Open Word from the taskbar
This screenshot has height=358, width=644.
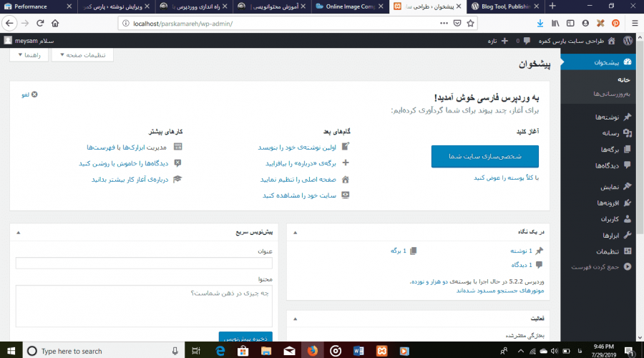(358, 351)
